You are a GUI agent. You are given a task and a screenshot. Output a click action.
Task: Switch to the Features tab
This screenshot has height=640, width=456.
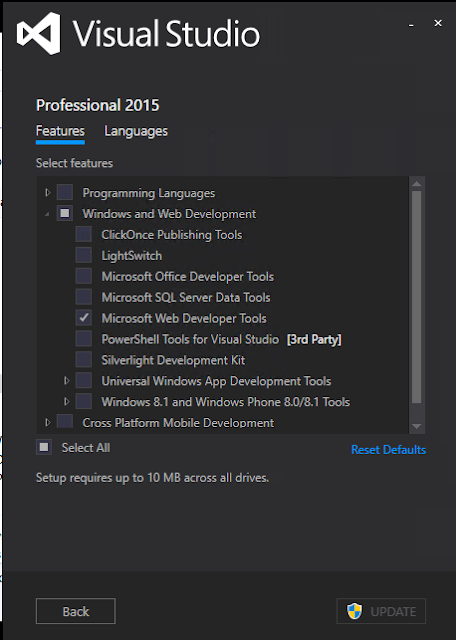point(60,131)
